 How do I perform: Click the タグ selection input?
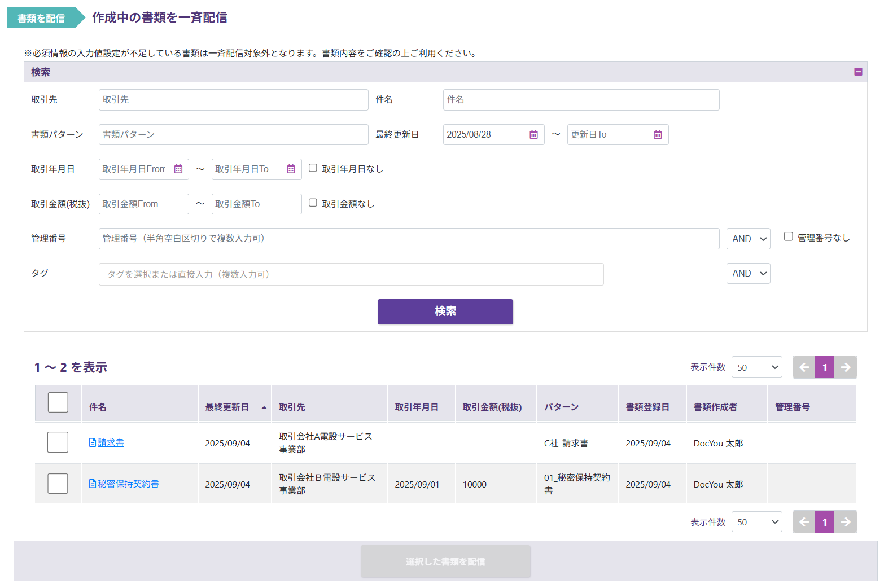(x=351, y=274)
